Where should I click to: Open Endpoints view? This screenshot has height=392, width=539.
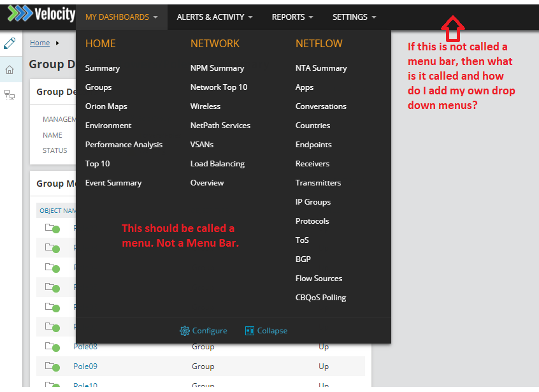[x=313, y=145]
